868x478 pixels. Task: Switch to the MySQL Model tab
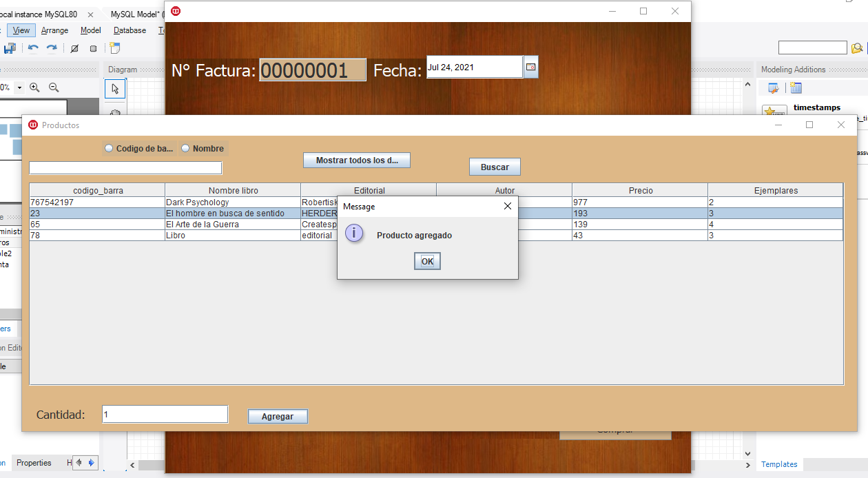136,14
